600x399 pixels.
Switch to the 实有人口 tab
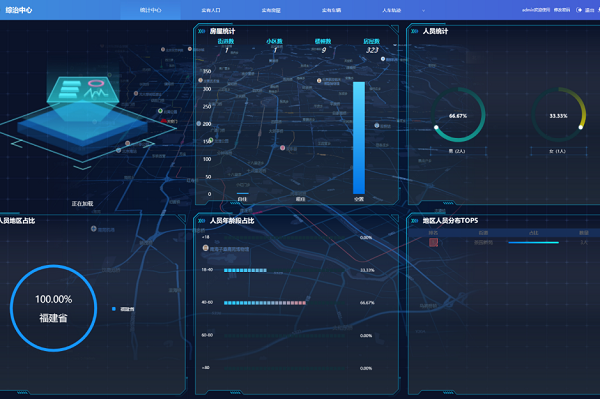coord(211,10)
